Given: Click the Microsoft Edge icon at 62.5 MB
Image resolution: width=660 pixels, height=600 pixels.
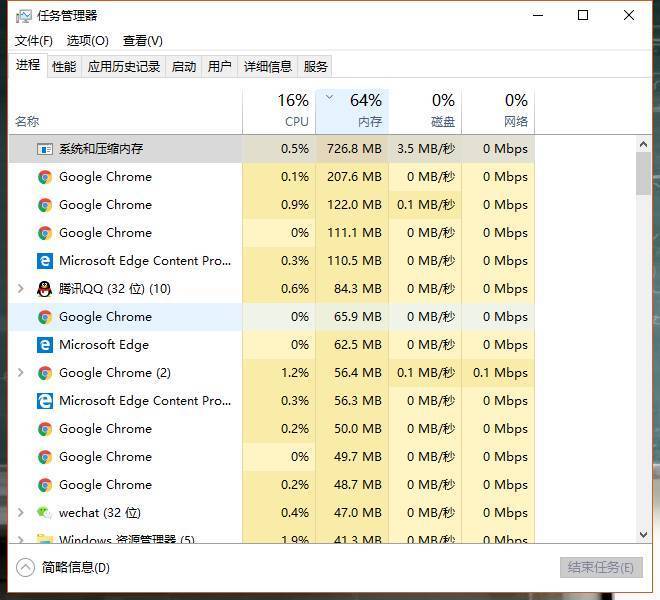Looking at the screenshot, I should click(x=45, y=345).
